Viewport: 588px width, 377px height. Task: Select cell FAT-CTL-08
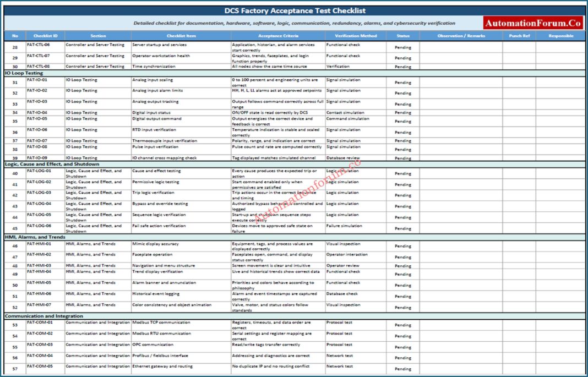click(45, 67)
